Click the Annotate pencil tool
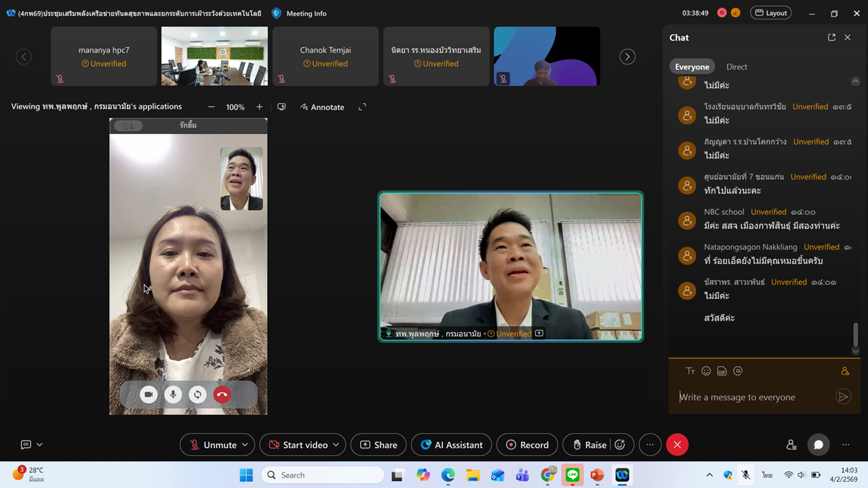The width and height of the screenshot is (868, 488). (x=322, y=107)
